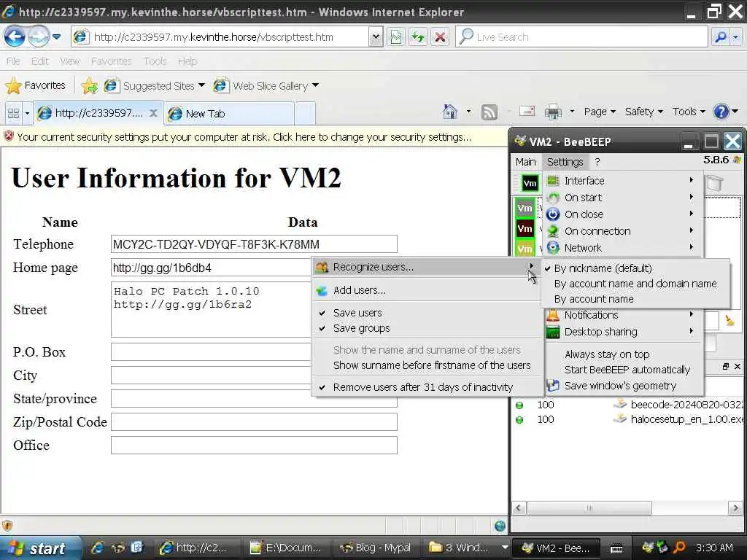The height and width of the screenshot is (560, 747).
Task: Toggle Start BeeBEEP automatically option
Action: [x=622, y=370]
